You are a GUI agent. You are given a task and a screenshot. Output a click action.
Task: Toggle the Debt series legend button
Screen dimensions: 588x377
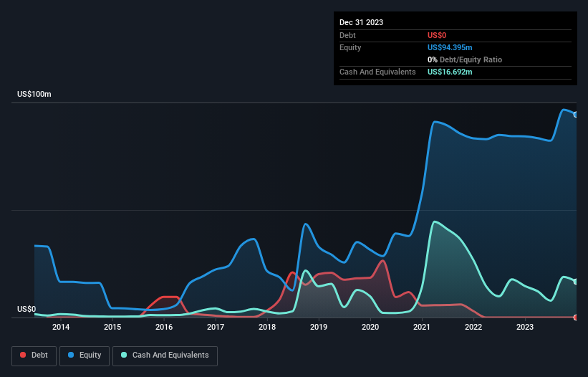34,355
